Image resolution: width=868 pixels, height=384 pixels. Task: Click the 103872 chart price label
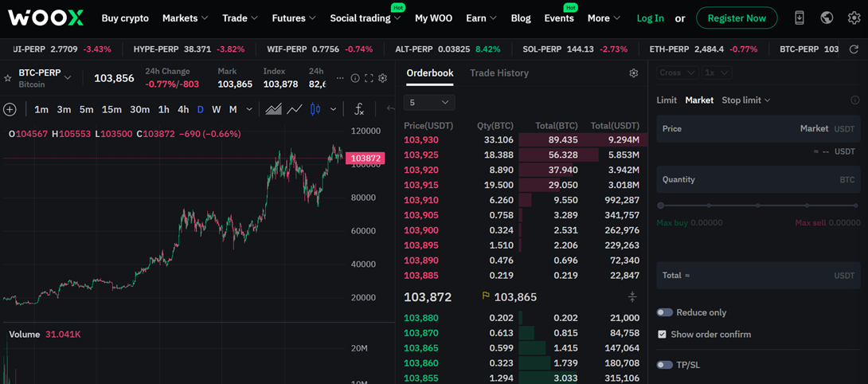[x=365, y=159]
